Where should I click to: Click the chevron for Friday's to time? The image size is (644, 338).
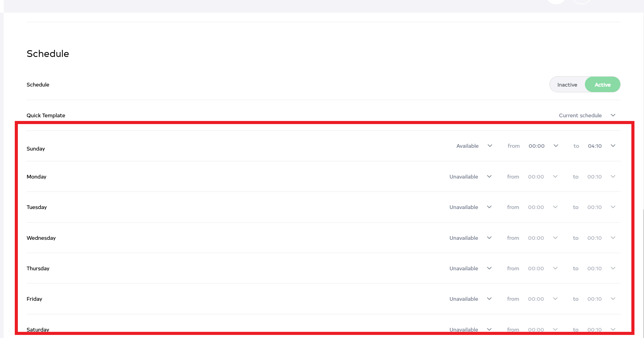[x=613, y=299]
